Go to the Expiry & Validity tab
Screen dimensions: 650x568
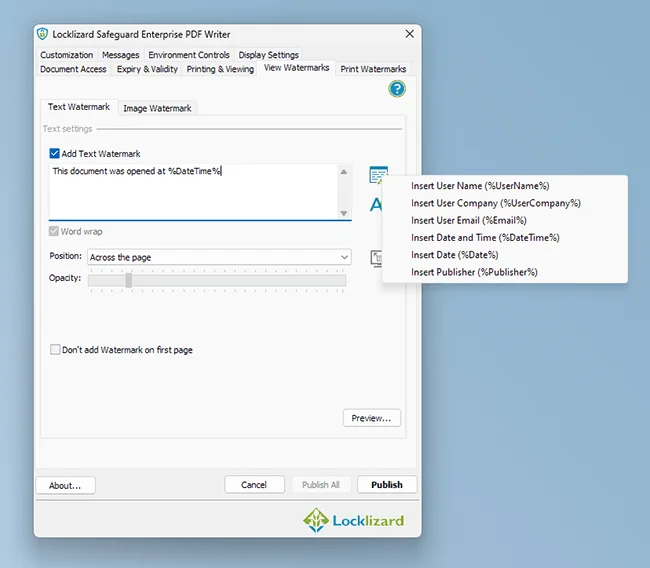point(147,69)
